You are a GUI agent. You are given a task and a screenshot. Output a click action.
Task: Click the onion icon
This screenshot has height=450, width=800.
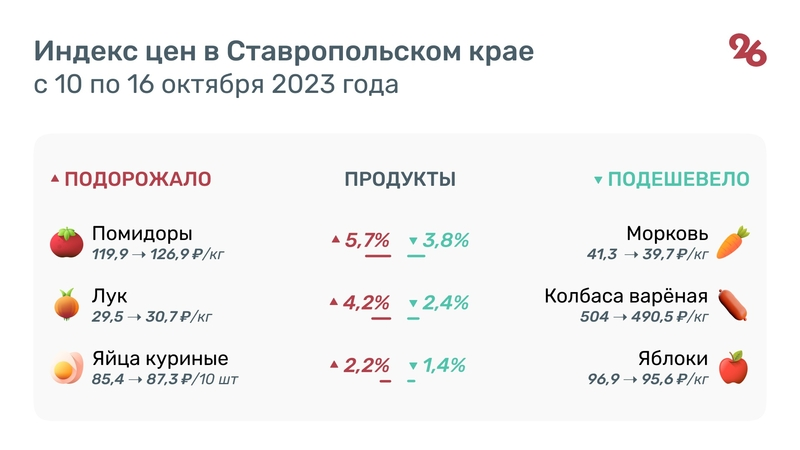pos(67,305)
